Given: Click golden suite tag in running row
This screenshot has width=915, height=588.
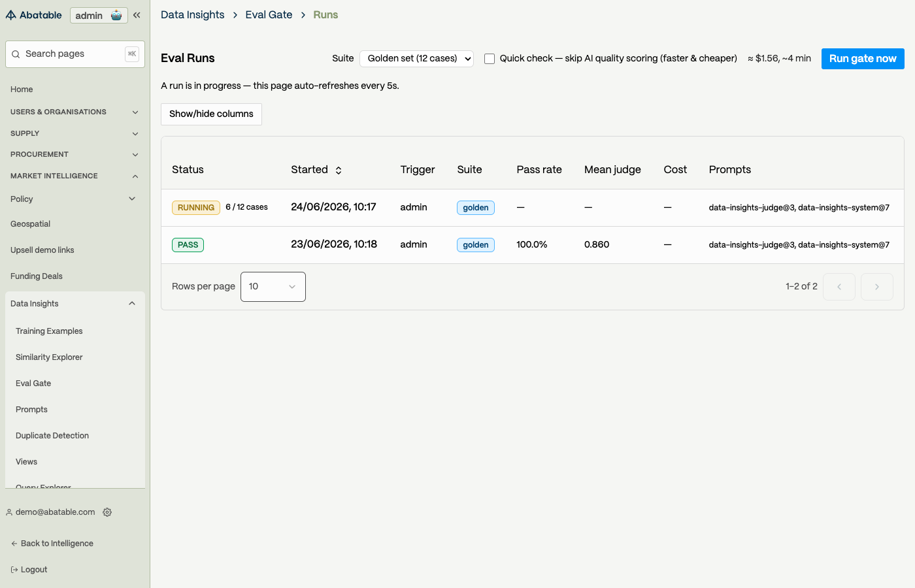Looking at the screenshot, I should click(x=476, y=208).
